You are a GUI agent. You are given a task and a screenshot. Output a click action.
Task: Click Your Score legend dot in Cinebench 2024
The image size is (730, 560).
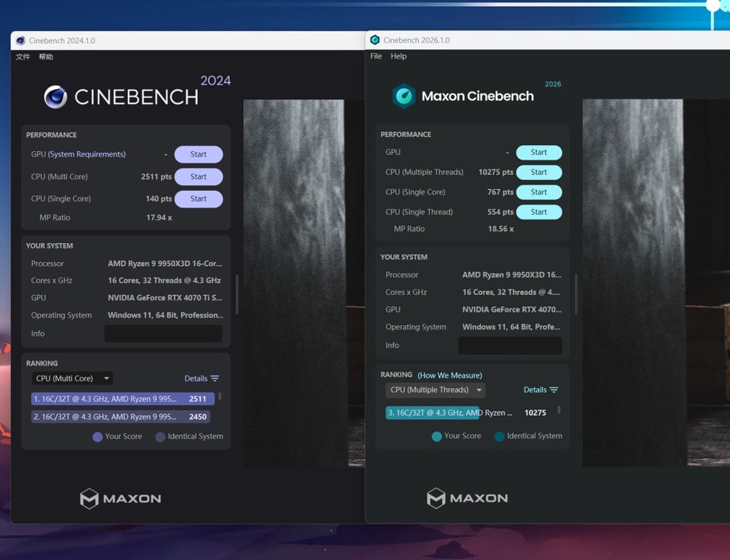[98, 437]
